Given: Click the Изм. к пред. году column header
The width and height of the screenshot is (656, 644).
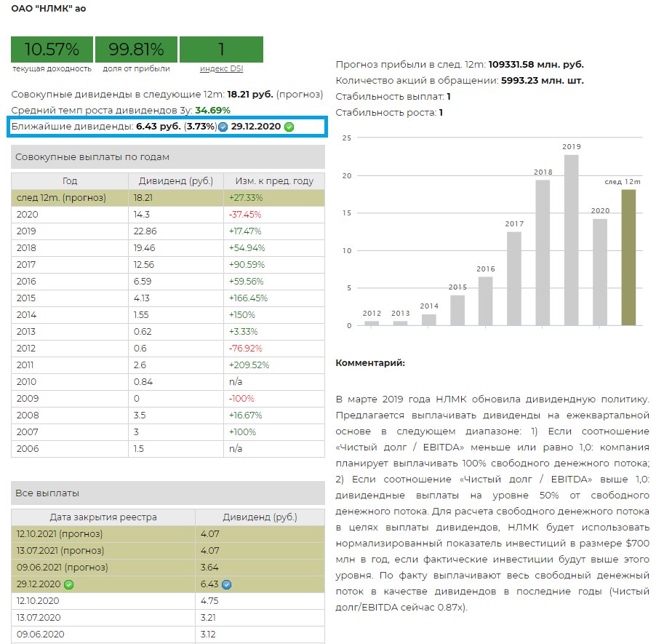Looking at the screenshot, I should pos(274,181).
